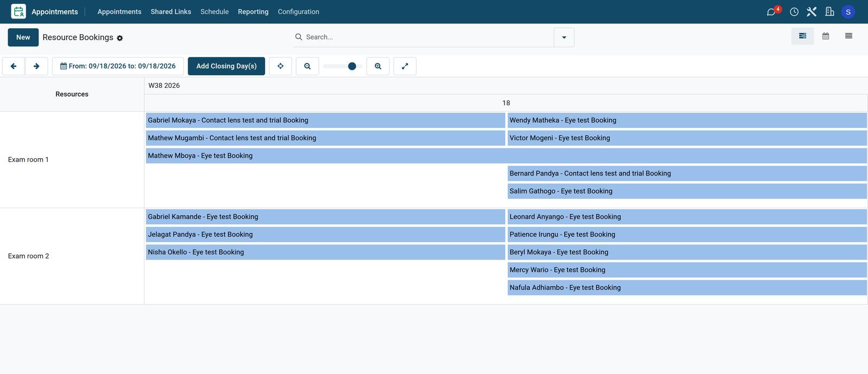Select the Exam room 1 resource row

click(x=72, y=160)
